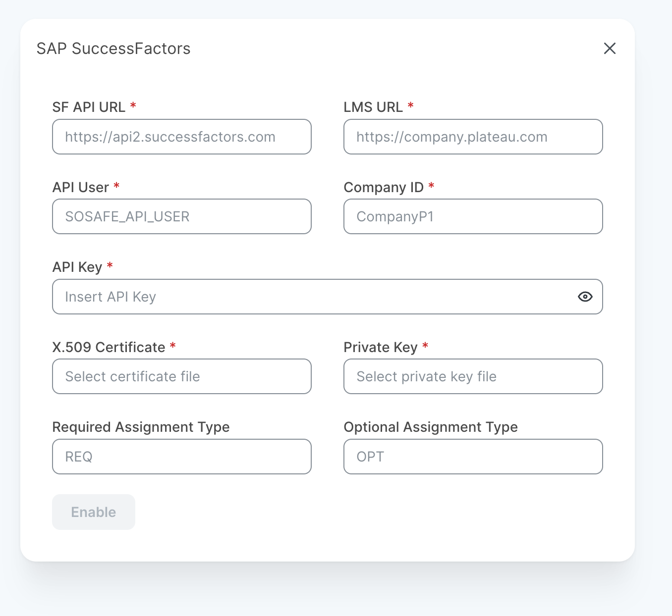Select the API User input field

pyautogui.click(x=181, y=216)
